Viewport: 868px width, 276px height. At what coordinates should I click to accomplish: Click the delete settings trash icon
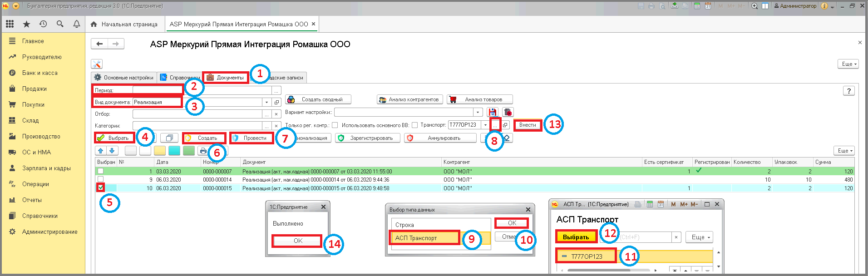coord(508,112)
